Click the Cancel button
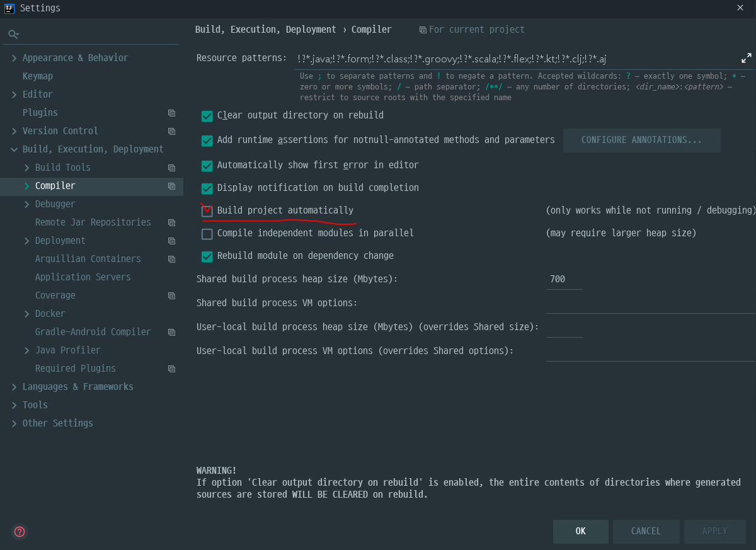756x550 pixels. [x=646, y=531]
